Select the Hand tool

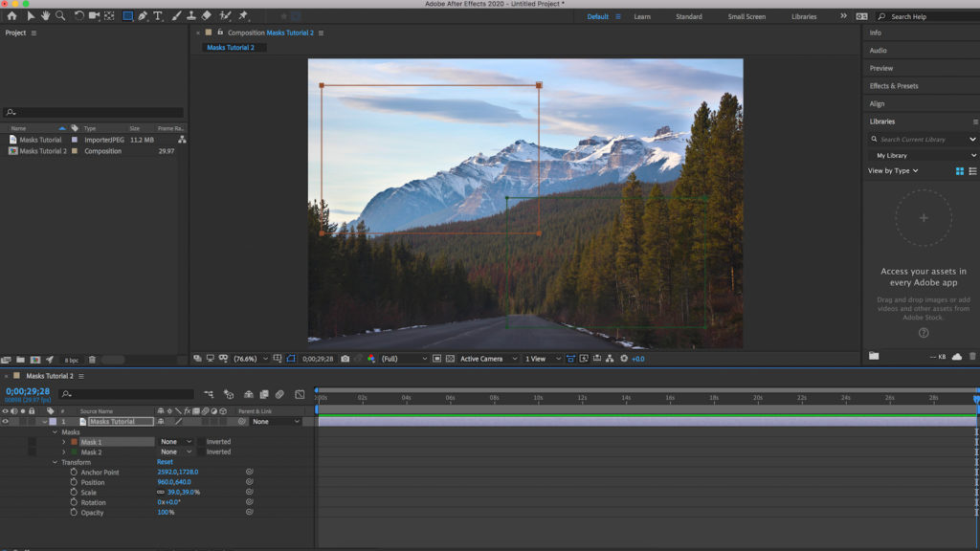[x=45, y=16]
